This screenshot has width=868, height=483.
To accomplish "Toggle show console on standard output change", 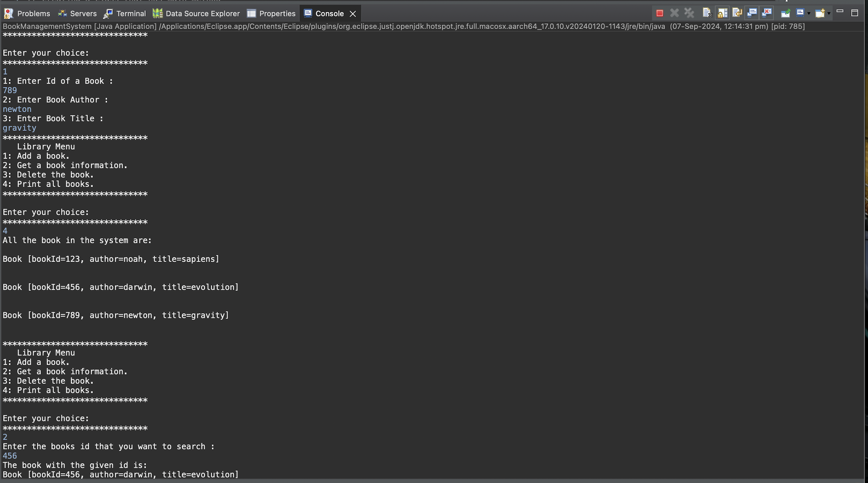I will click(x=752, y=13).
